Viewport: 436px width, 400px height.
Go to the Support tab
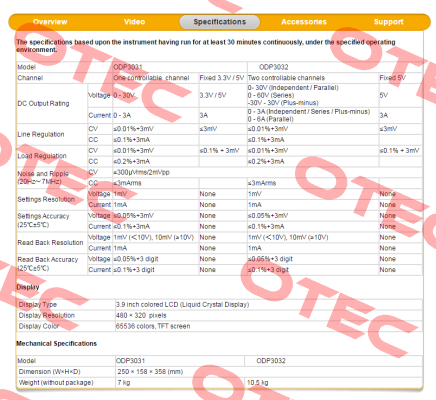[x=388, y=22]
